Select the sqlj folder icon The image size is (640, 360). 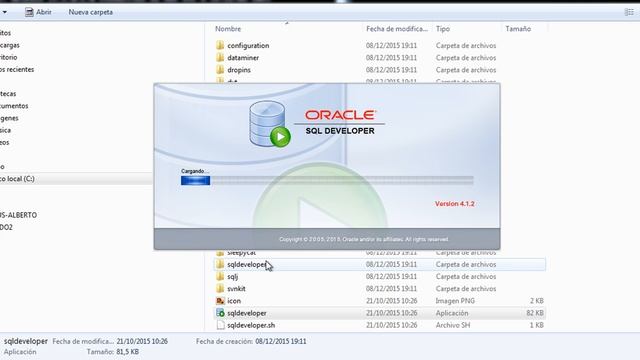[220, 276]
